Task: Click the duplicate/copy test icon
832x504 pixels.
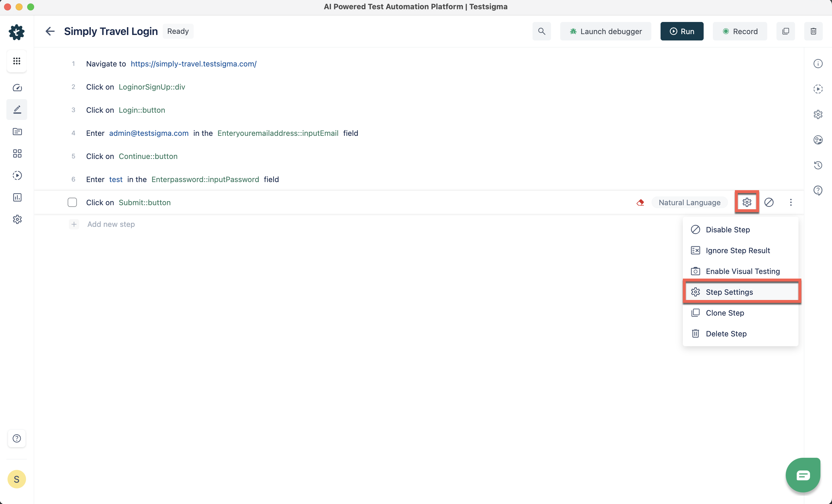Action: (x=786, y=31)
